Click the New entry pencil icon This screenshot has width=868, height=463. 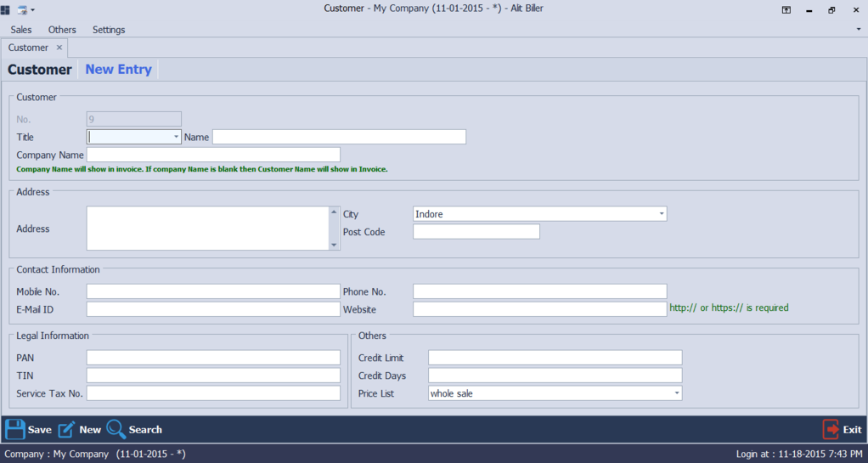click(66, 429)
